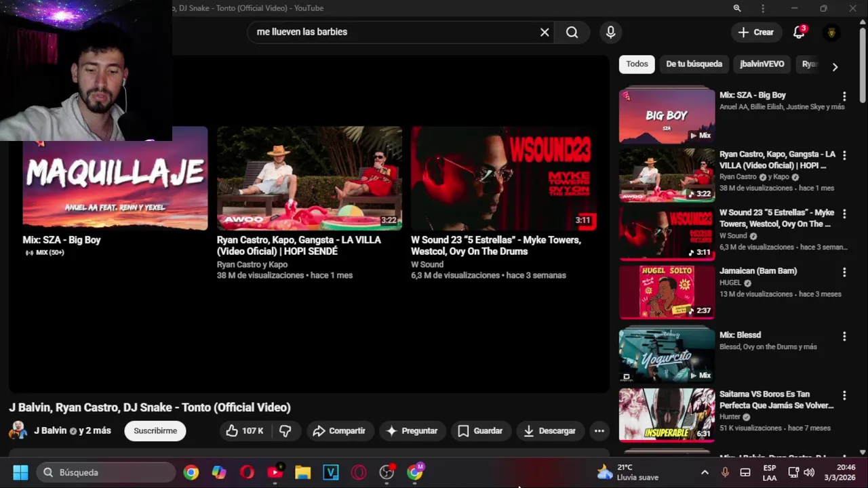Open the Jamaican (Bam Bam) thumbnail
This screenshot has height=488, width=868.
(x=667, y=292)
